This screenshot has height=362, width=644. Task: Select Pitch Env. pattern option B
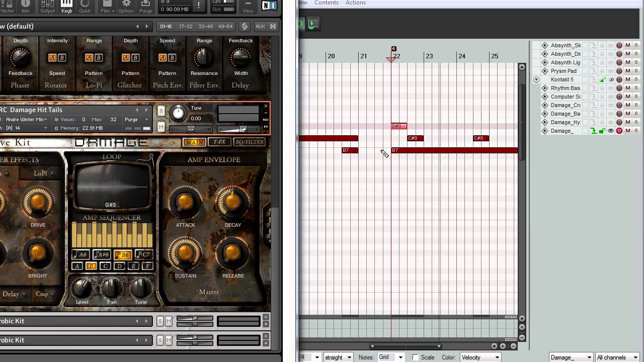172,58
